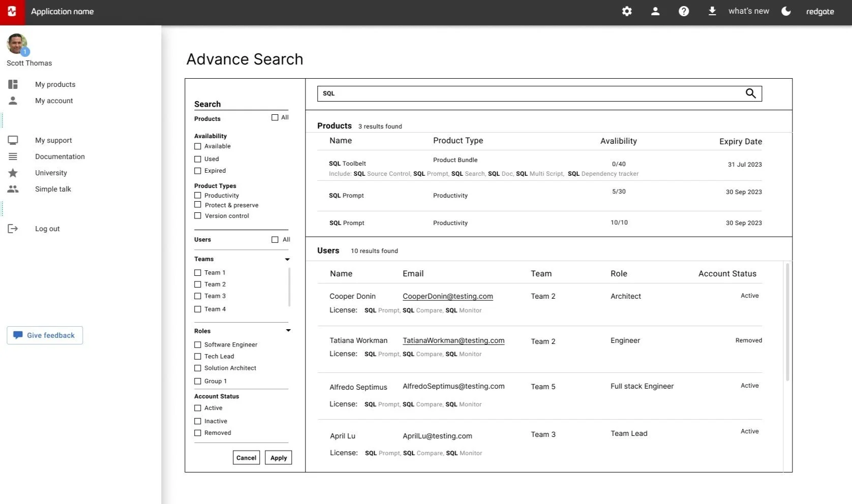Check the Version control checkbox
The height and width of the screenshot is (504, 852).
tap(198, 216)
